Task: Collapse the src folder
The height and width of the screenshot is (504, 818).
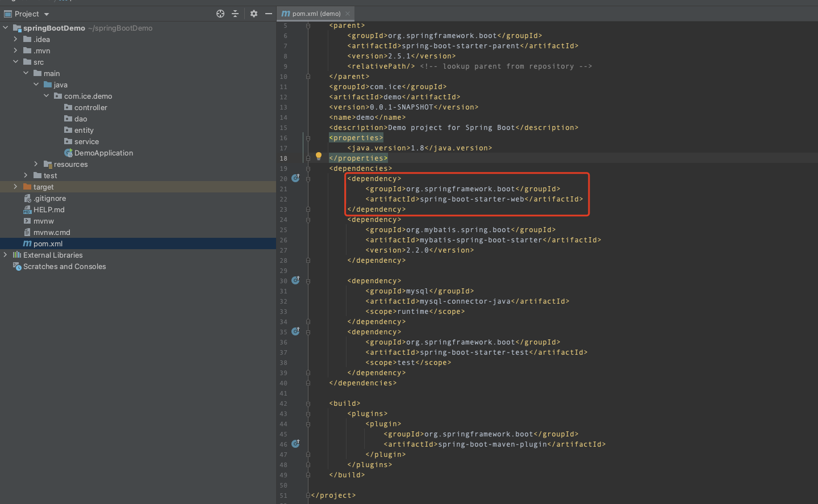Action: pos(16,62)
